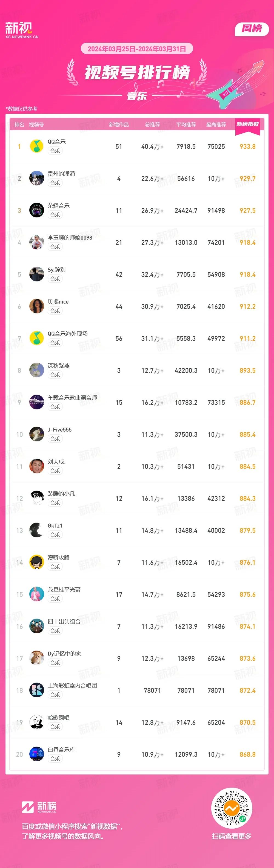Select the 新榜指数 column header
The width and height of the screenshot is (274, 868).
click(247, 124)
